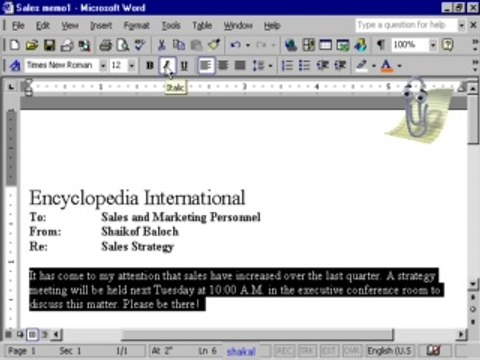The image size is (480, 360).
Task: Decrease the paragraph indent
Action: pos(322,65)
